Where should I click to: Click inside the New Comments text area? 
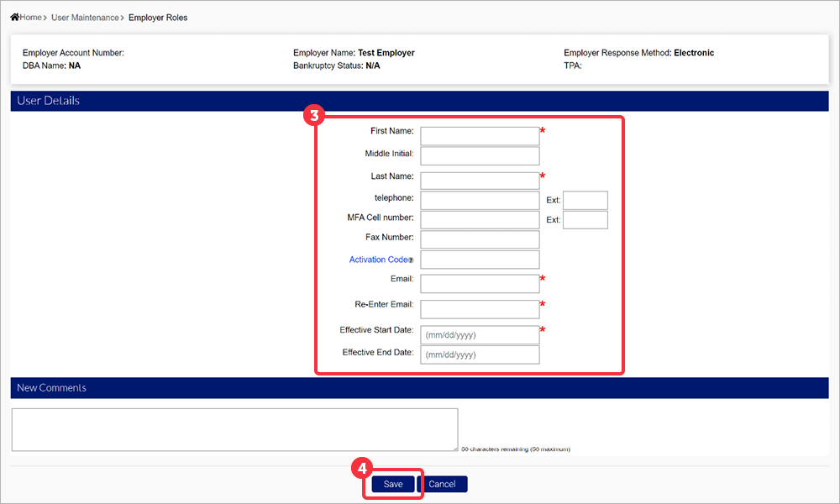tap(234, 429)
